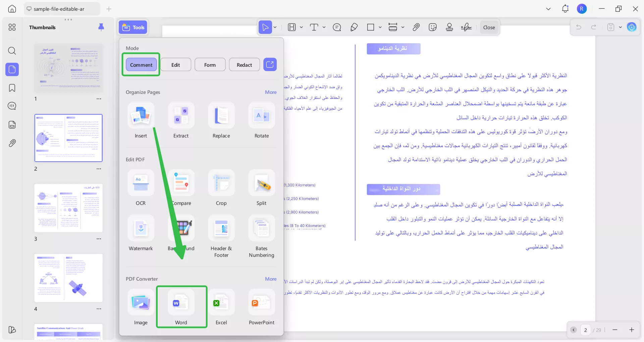Screen dimensions: 644x342
Task: Open the attachments panel in sidebar
Action: click(x=12, y=143)
